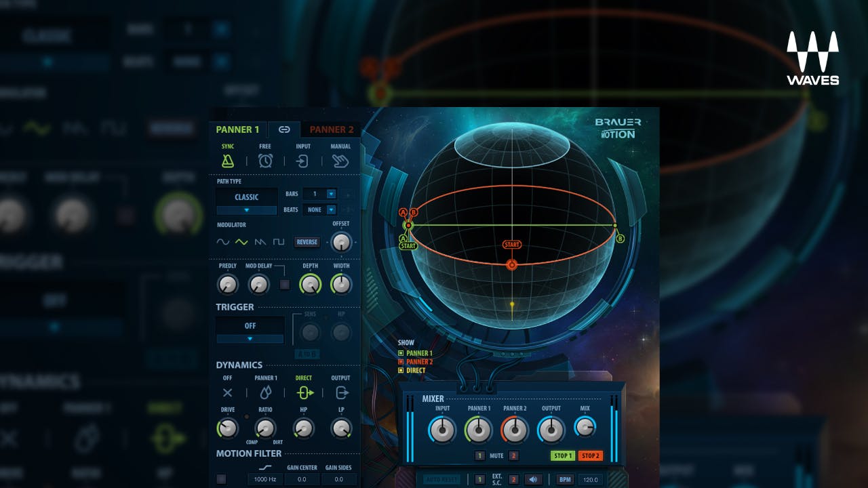Click the link panners chain icon
Screen dimensions: 868x488
[x=285, y=129]
